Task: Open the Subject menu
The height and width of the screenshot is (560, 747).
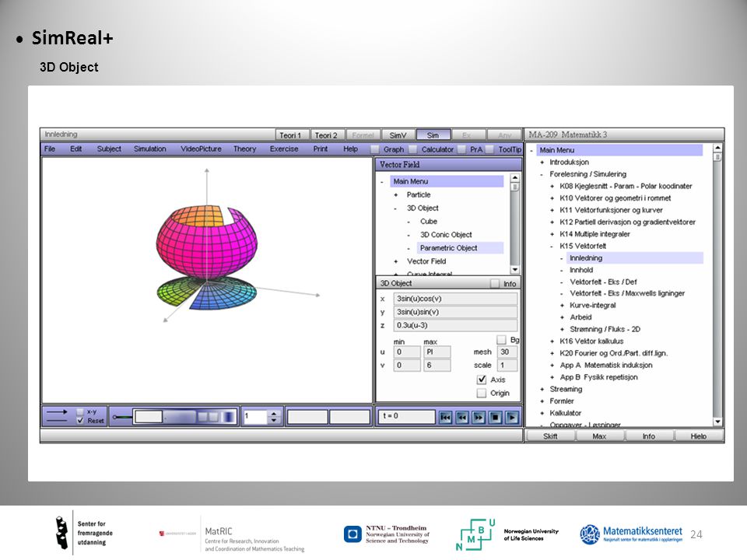Action: pos(109,149)
